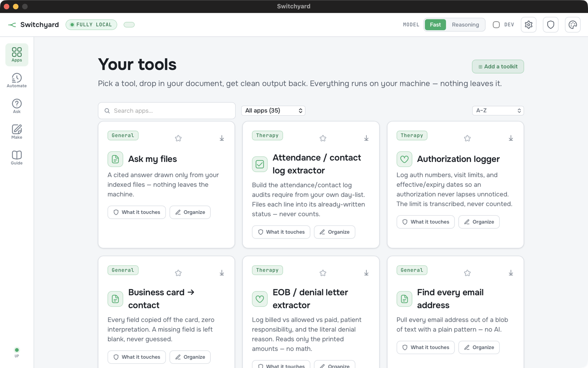The height and width of the screenshot is (368, 588).
Task: Switch the model to Fast
Action: [x=436, y=25]
